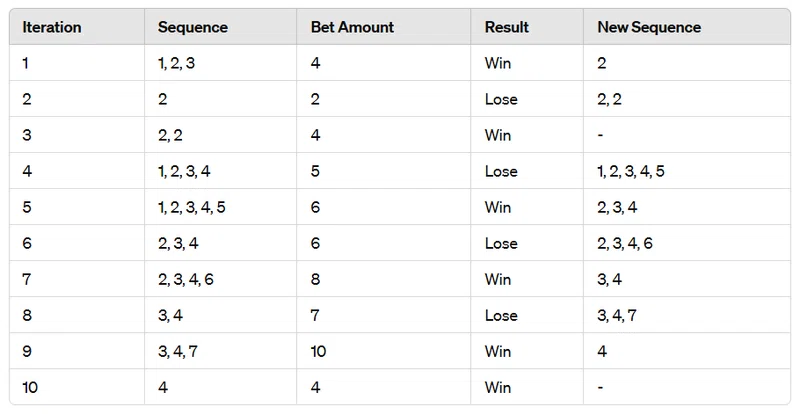Select the bet amount 5 cell
This screenshot has height=414, width=800.
point(316,171)
